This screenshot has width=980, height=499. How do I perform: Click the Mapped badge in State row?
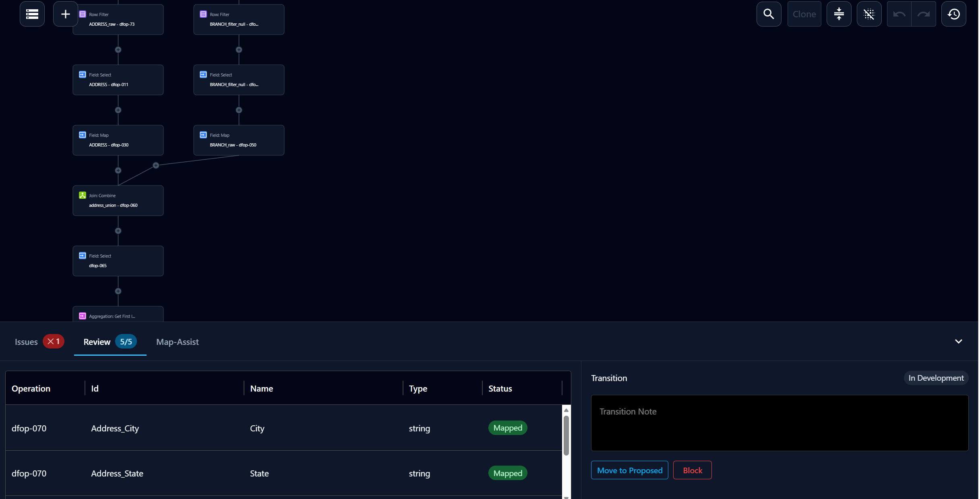(508, 473)
